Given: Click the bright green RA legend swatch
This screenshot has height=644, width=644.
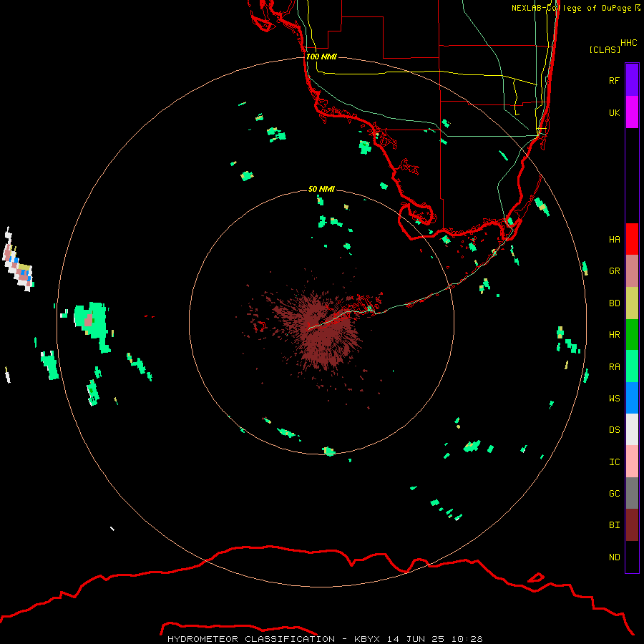Looking at the screenshot, I should (632, 366).
